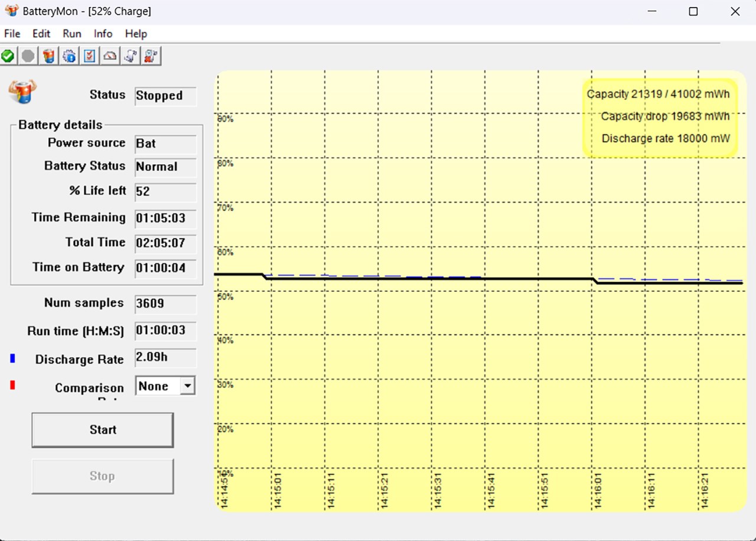Click the gray octagon stop icon
This screenshot has width=756, height=541.
pos(28,56)
